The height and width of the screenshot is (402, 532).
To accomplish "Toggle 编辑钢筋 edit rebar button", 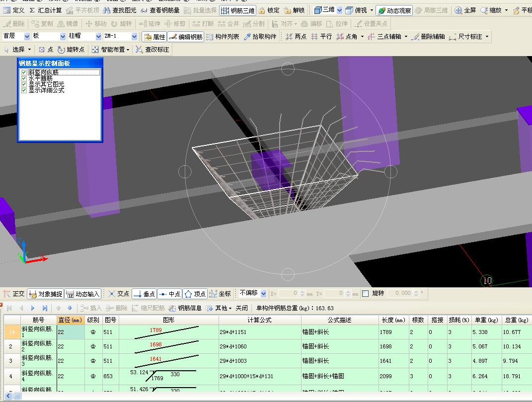I will point(186,37).
